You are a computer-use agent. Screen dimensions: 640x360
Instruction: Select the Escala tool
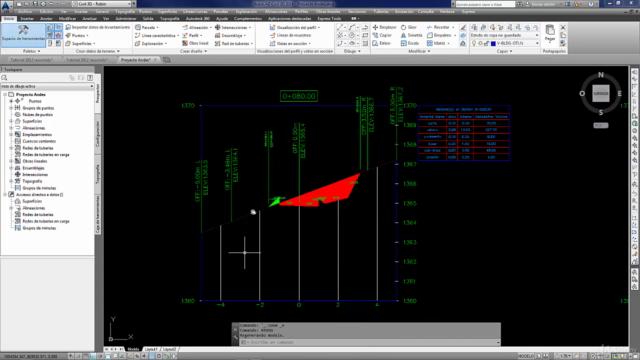(410, 43)
